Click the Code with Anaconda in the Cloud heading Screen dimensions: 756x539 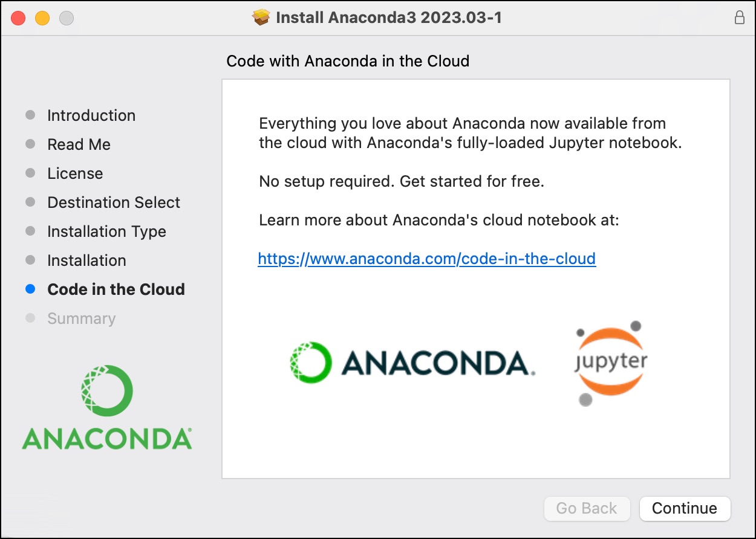[x=348, y=61]
